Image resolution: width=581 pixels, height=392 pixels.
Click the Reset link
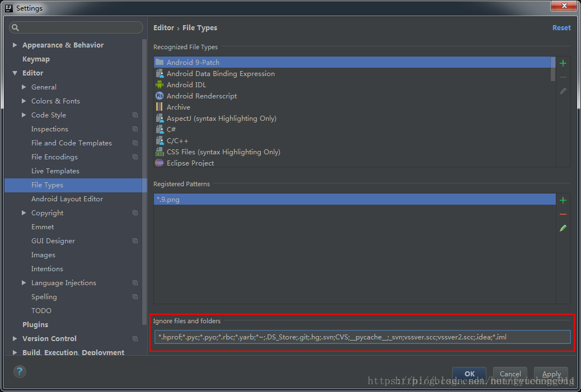561,28
